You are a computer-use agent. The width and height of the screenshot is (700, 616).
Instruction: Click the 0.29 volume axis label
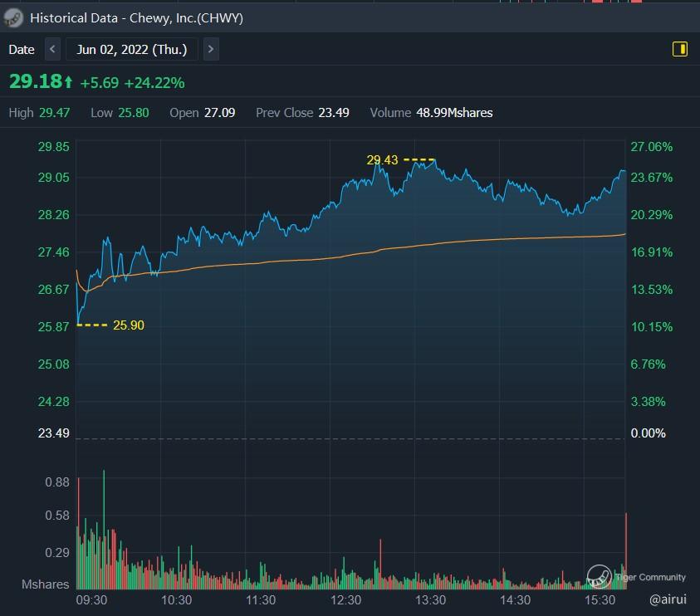point(57,553)
